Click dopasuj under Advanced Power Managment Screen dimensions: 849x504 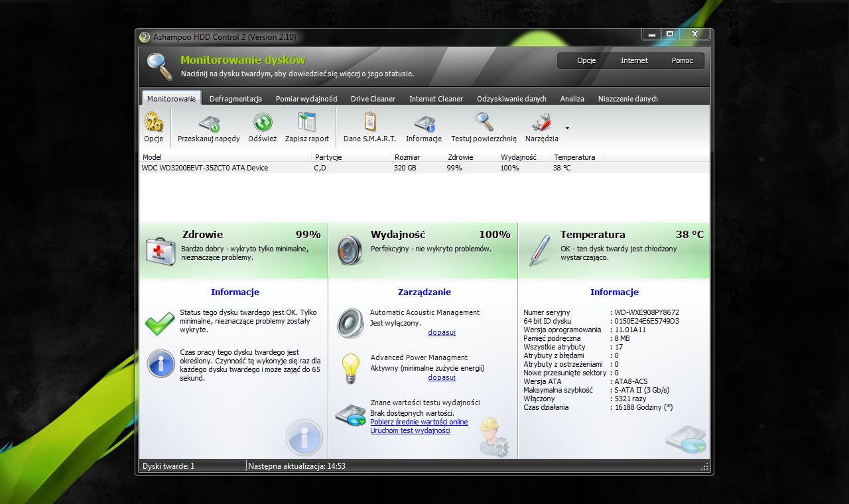[442, 377]
